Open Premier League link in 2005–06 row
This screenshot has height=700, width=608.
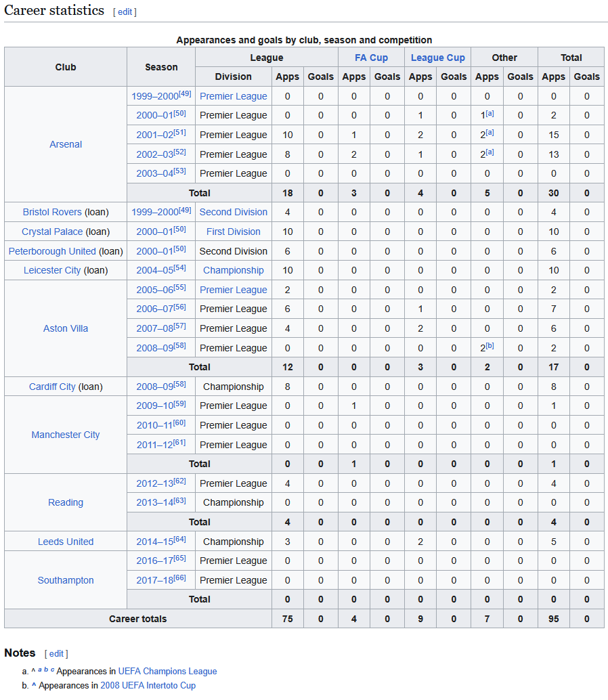pyautogui.click(x=234, y=290)
